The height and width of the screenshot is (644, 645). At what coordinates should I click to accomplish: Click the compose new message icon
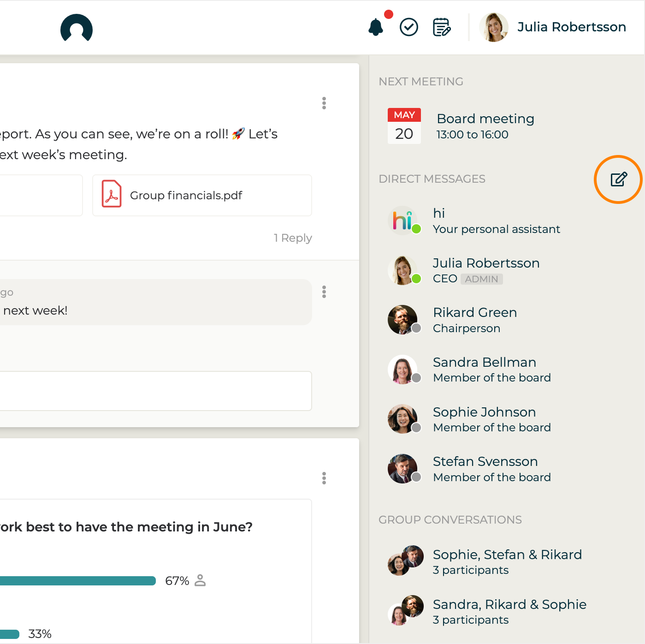coord(618,179)
